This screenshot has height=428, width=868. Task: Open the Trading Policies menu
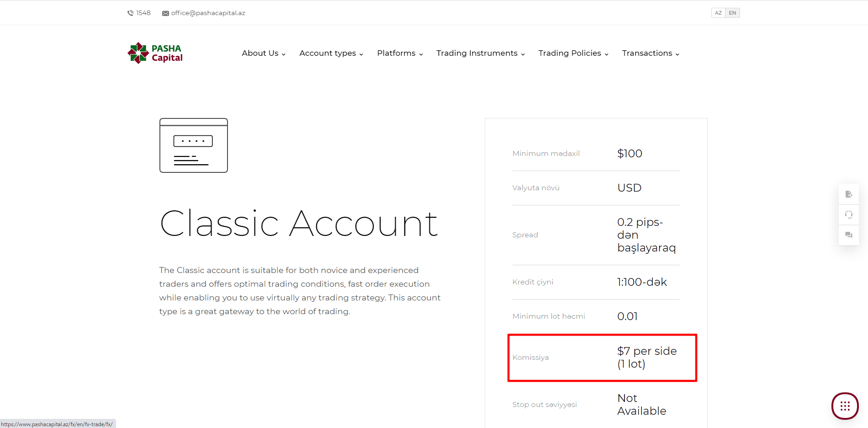573,53
